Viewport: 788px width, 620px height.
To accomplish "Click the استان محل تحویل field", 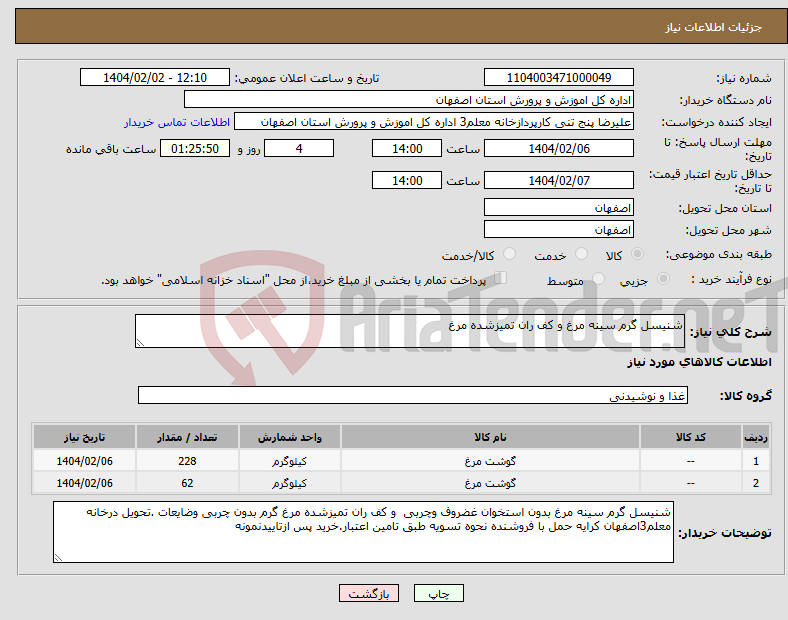I will pyautogui.click(x=558, y=208).
